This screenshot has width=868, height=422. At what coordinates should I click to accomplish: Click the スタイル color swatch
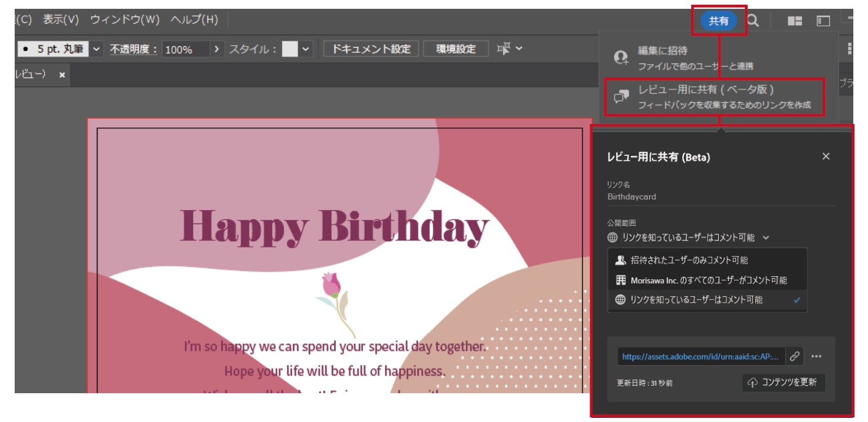point(290,49)
